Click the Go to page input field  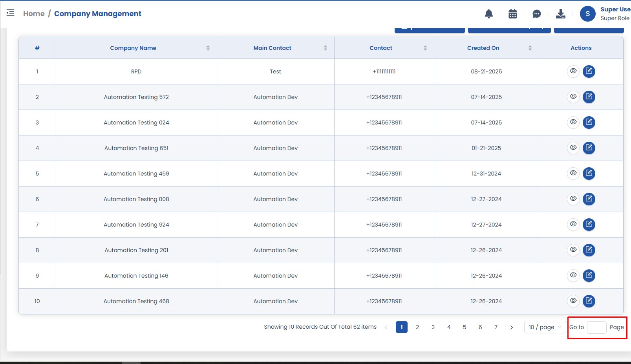(596, 327)
